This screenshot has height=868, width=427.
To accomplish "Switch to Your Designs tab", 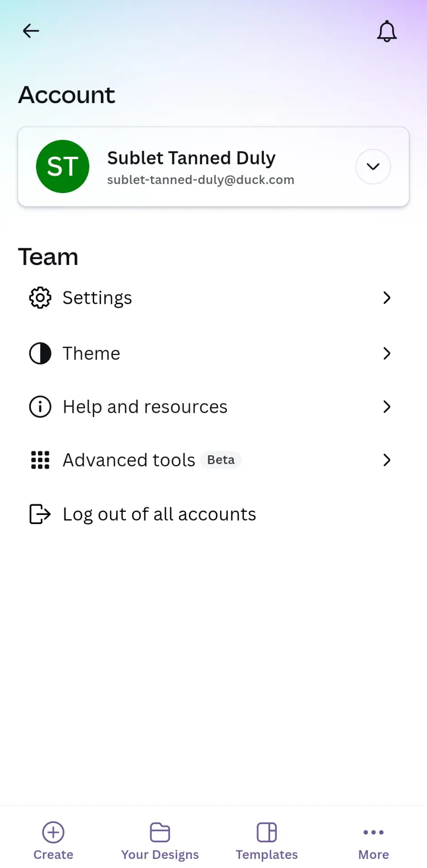I will tap(160, 841).
